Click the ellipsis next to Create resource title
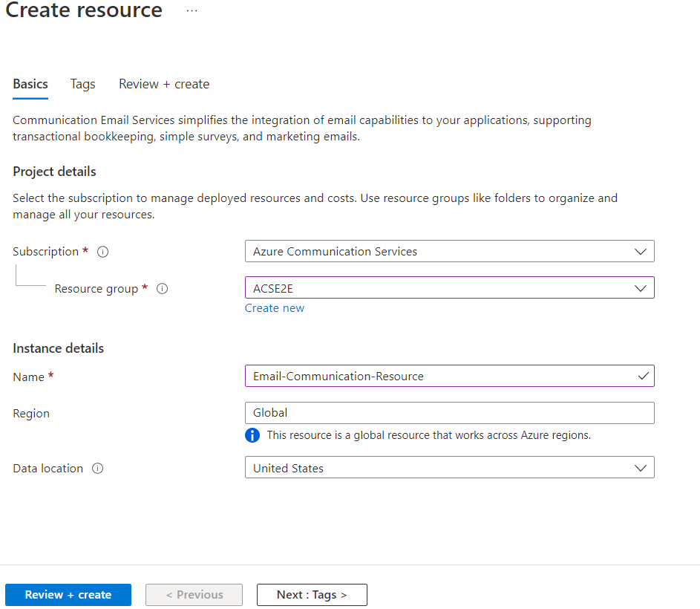This screenshot has width=700, height=609. tap(192, 10)
